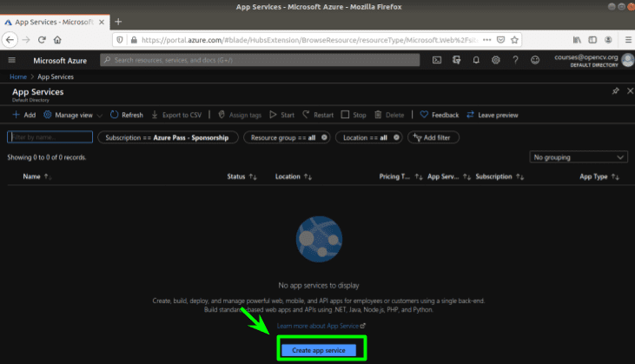Edit the Location filter pill

pos(365,137)
